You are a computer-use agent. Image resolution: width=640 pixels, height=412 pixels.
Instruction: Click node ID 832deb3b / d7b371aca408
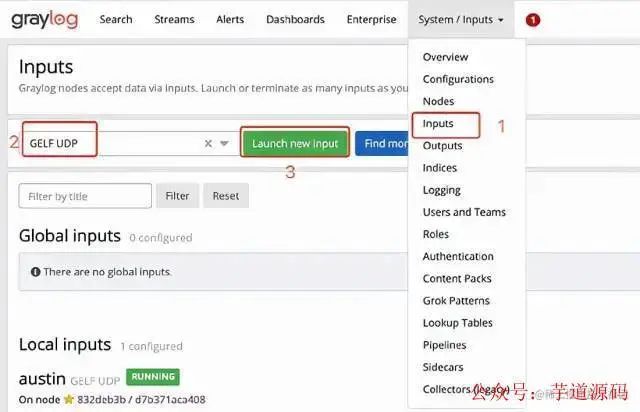point(141,399)
